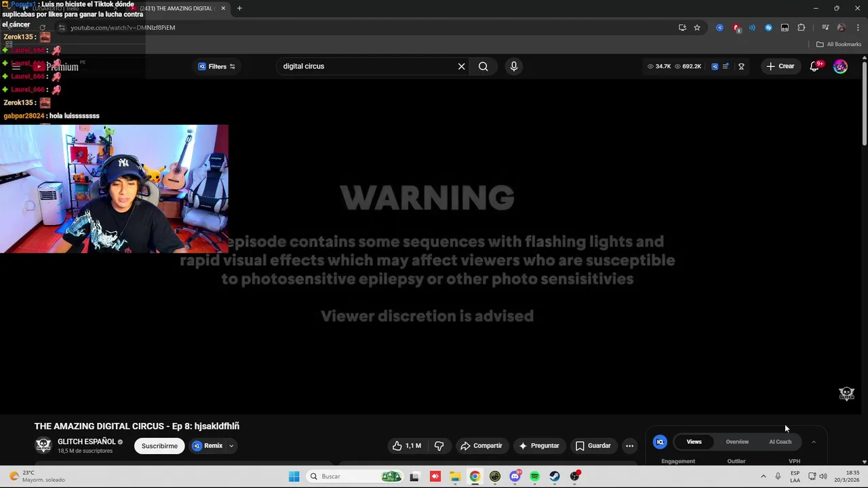Subscribe via the Suscribirme button
Screen dimensions: 868x488
(x=159, y=446)
